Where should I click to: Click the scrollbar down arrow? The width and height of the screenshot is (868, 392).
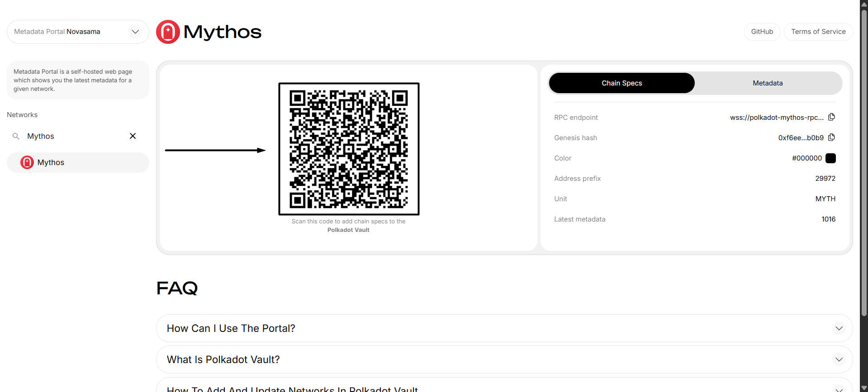864,388
